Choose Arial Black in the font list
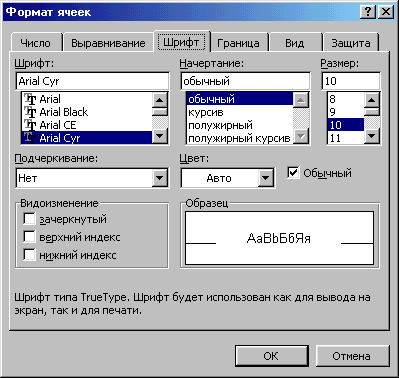 pos(87,112)
